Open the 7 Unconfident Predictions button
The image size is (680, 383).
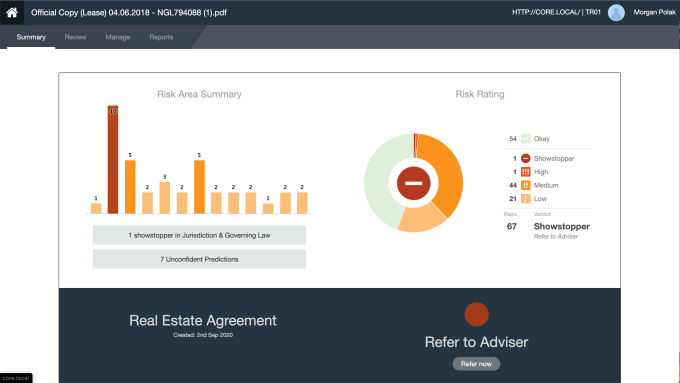(x=199, y=259)
